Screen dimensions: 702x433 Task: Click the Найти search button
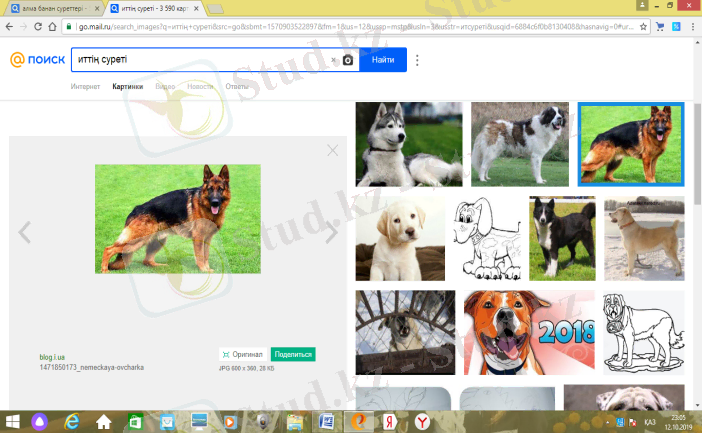(x=382, y=60)
